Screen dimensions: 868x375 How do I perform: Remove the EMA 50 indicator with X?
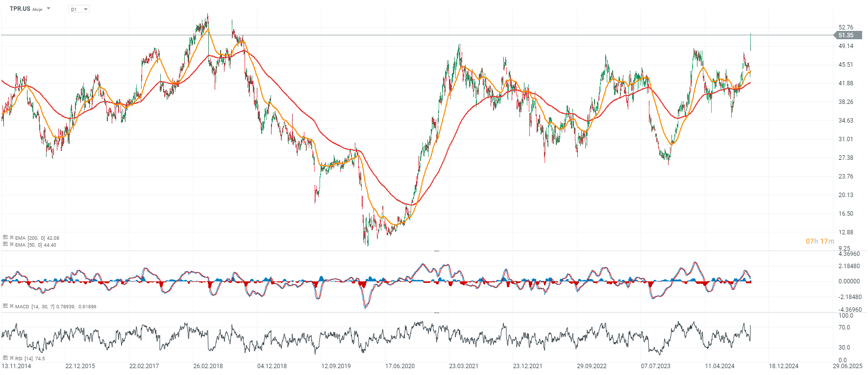tap(12, 244)
